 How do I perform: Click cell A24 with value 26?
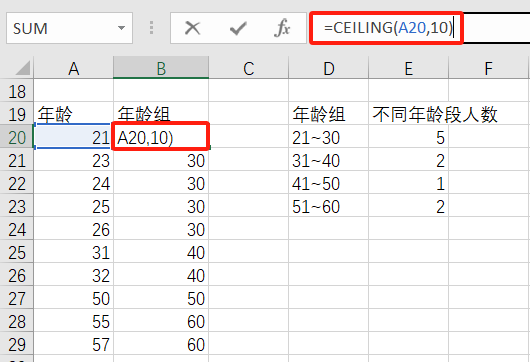[74, 228]
